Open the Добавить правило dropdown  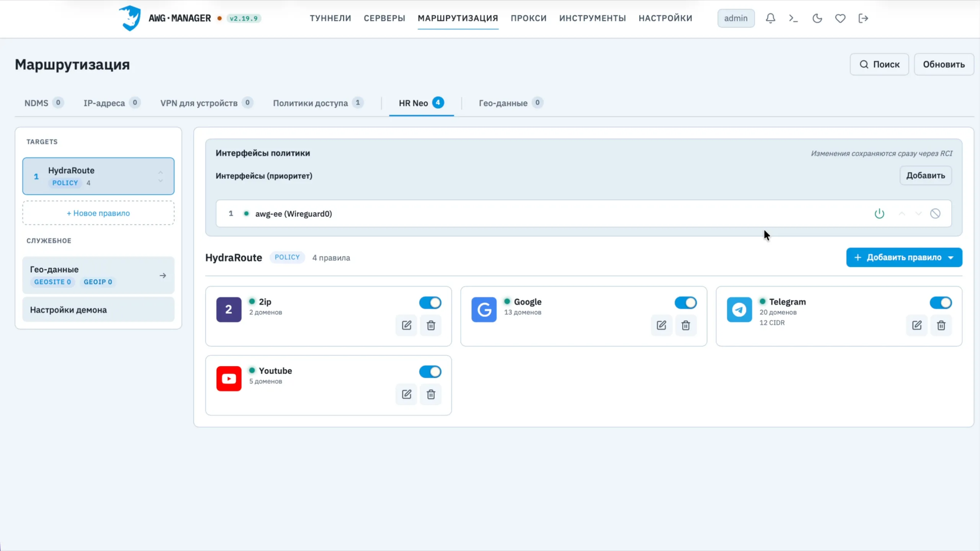[x=904, y=258]
